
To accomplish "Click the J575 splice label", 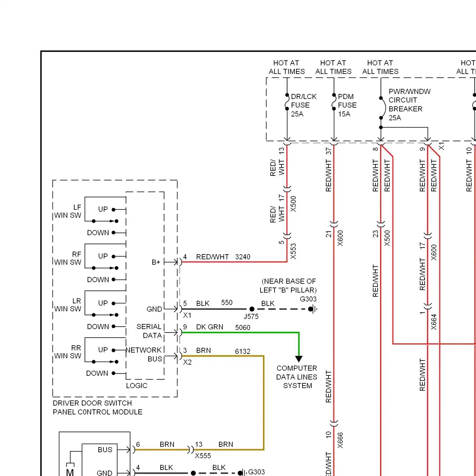I will [x=251, y=316].
